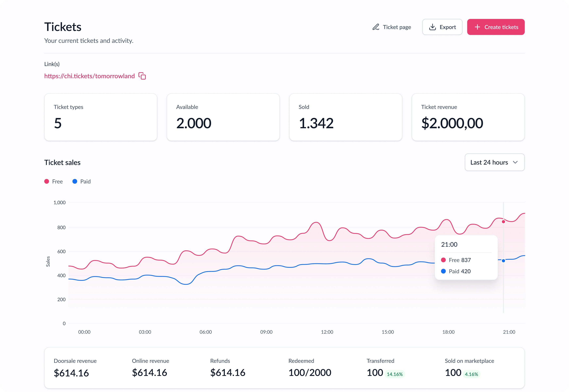The height and width of the screenshot is (392, 569).
Task: Click the copy link icon
Action: [x=142, y=76]
